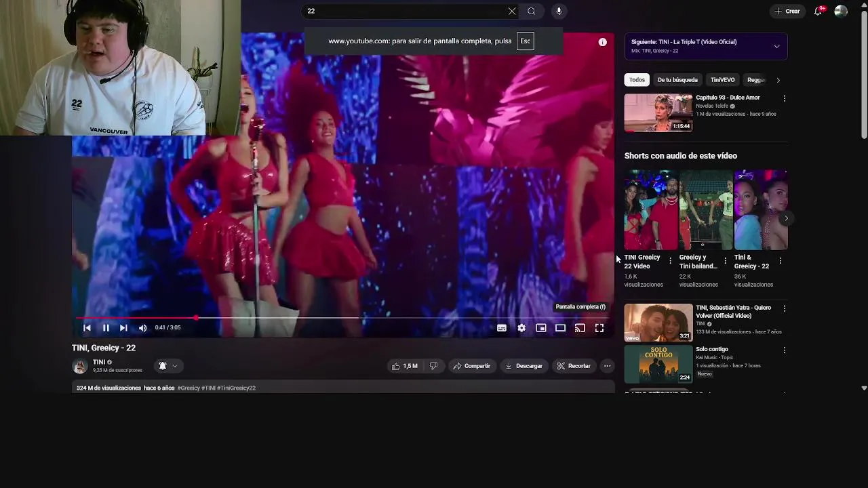Viewport: 868px width, 488px height.
Task: Select the Todos filter chip
Action: (637, 80)
